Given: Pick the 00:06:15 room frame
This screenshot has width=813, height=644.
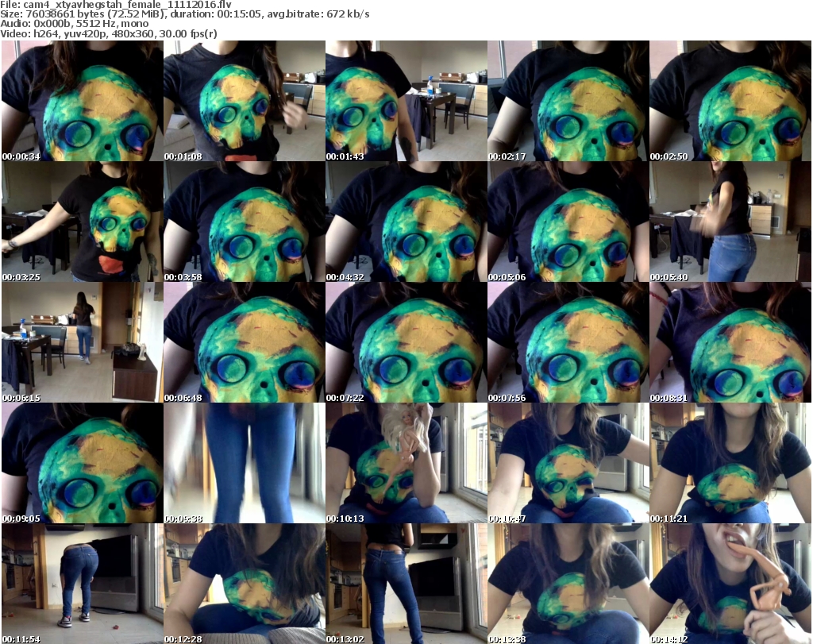Looking at the screenshot, I should (x=83, y=342).
